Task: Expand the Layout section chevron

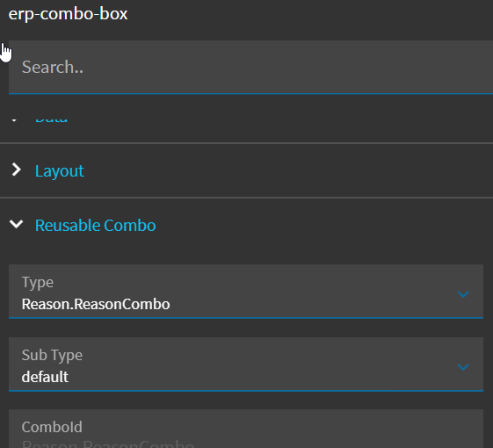Action: coord(16,170)
